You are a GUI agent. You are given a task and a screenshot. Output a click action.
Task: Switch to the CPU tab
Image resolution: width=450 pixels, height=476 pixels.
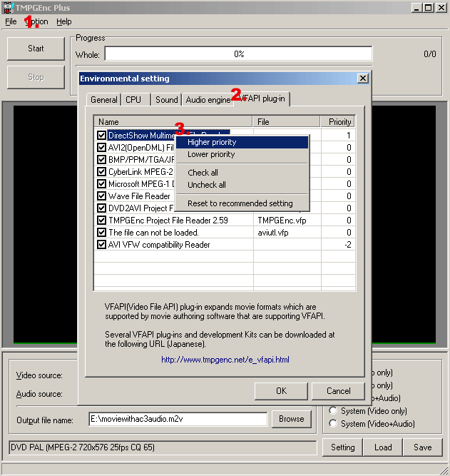(x=133, y=100)
